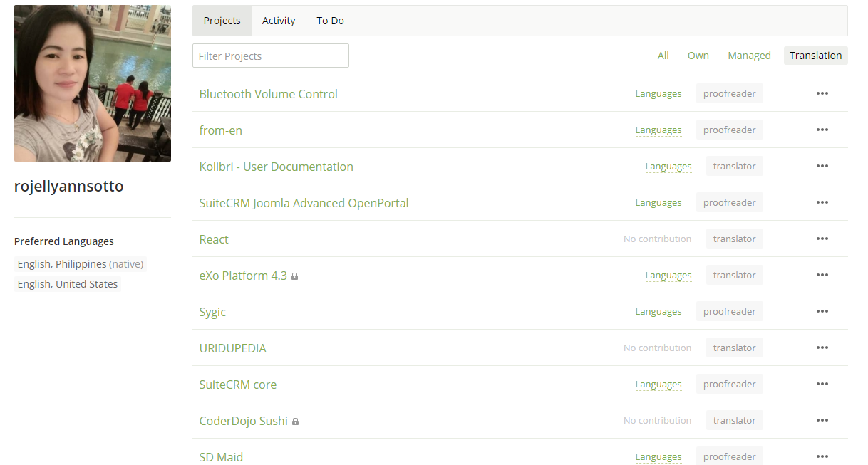Image resolution: width=868 pixels, height=465 pixels.
Task: Switch to the Activity tab
Action: pos(279,21)
